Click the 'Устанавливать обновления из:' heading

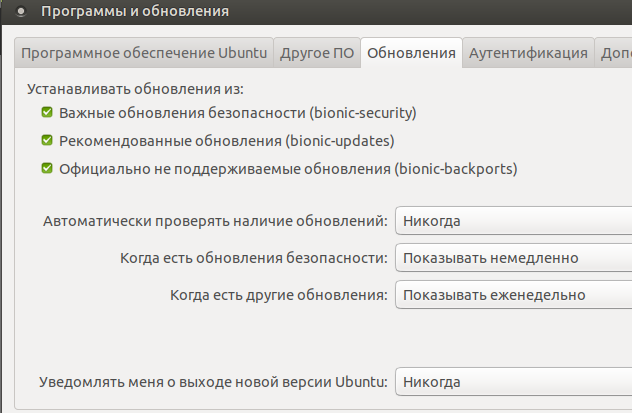point(128,88)
